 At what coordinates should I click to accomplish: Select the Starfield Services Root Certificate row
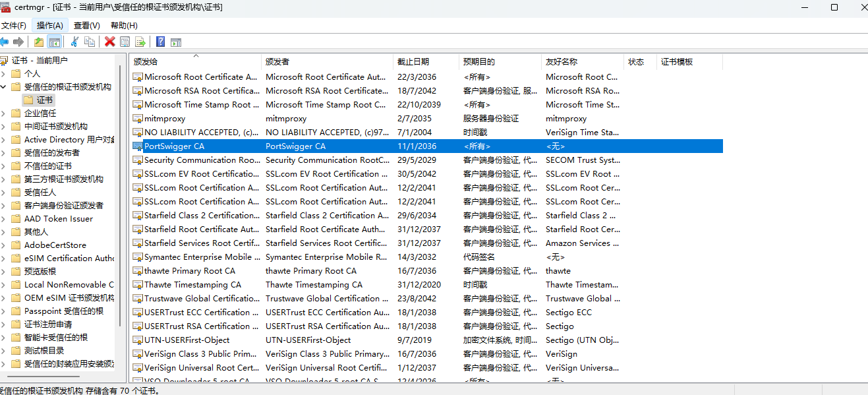click(x=426, y=243)
